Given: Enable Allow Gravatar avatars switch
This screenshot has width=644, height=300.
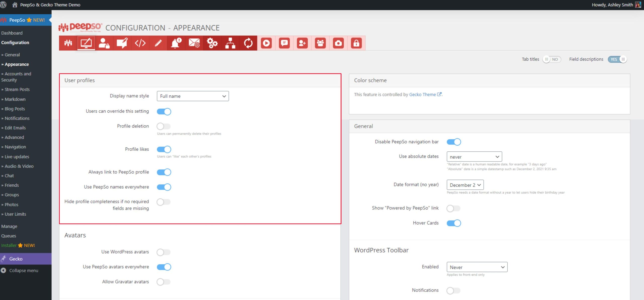Looking at the screenshot, I should pyautogui.click(x=164, y=282).
